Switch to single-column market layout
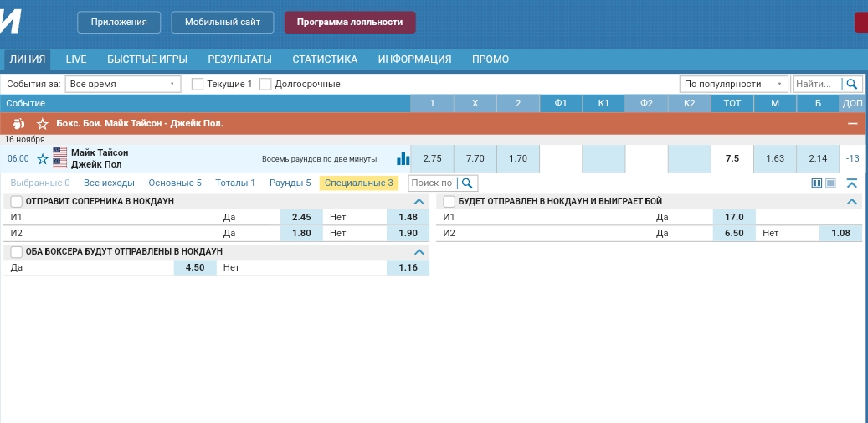Image resolution: width=868 pixels, height=423 pixels. pyautogui.click(x=830, y=183)
